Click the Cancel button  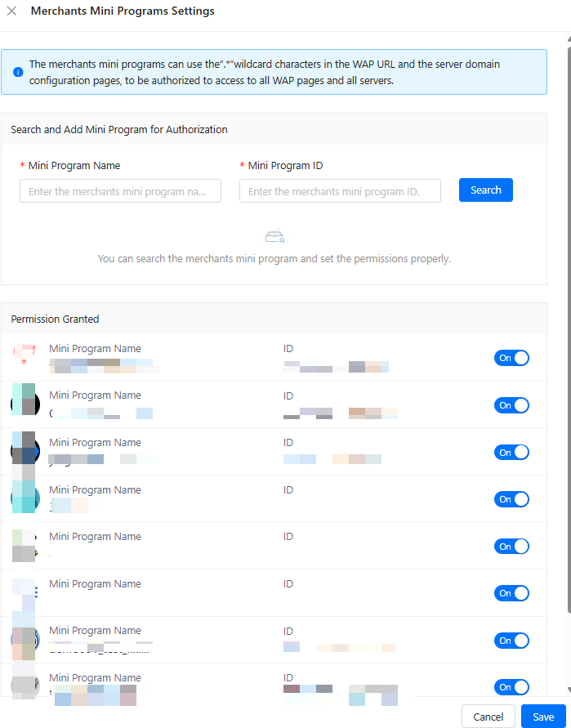tap(488, 717)
